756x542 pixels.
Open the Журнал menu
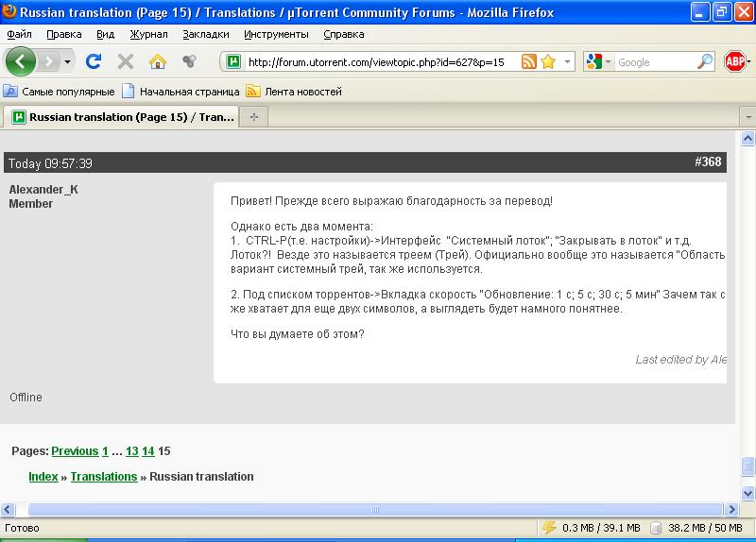point(149,34)
